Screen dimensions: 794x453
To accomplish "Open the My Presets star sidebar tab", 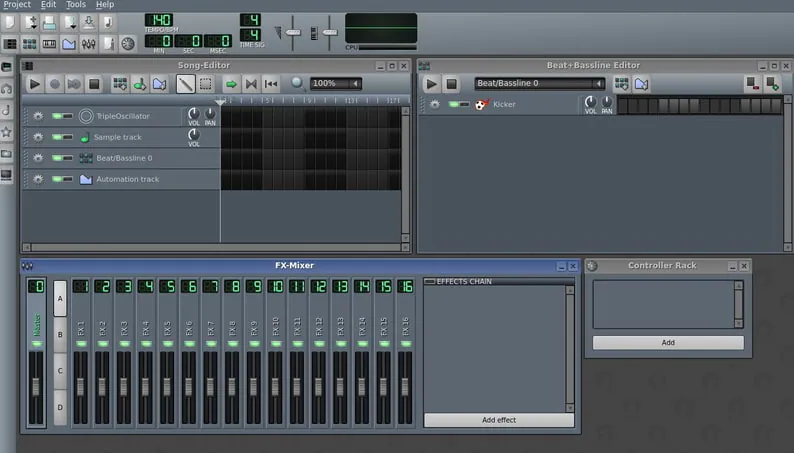I will [x=7, y=132].
